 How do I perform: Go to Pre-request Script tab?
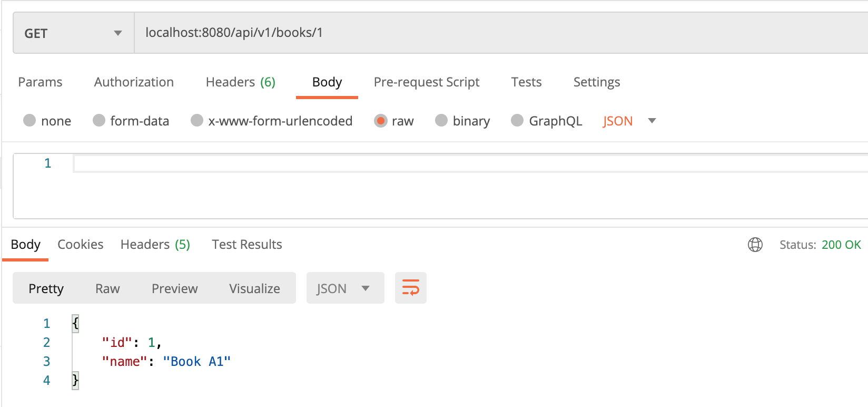tap(426, 82)
